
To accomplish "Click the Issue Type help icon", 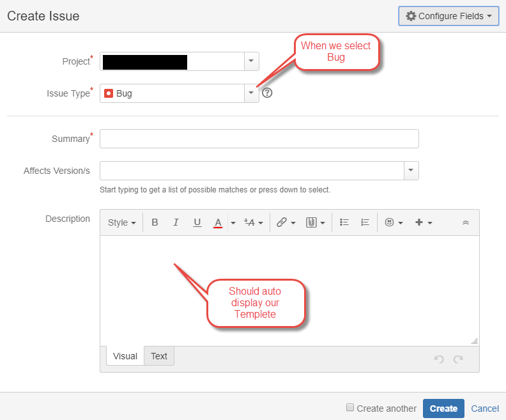I will click(x=268, y=93).
